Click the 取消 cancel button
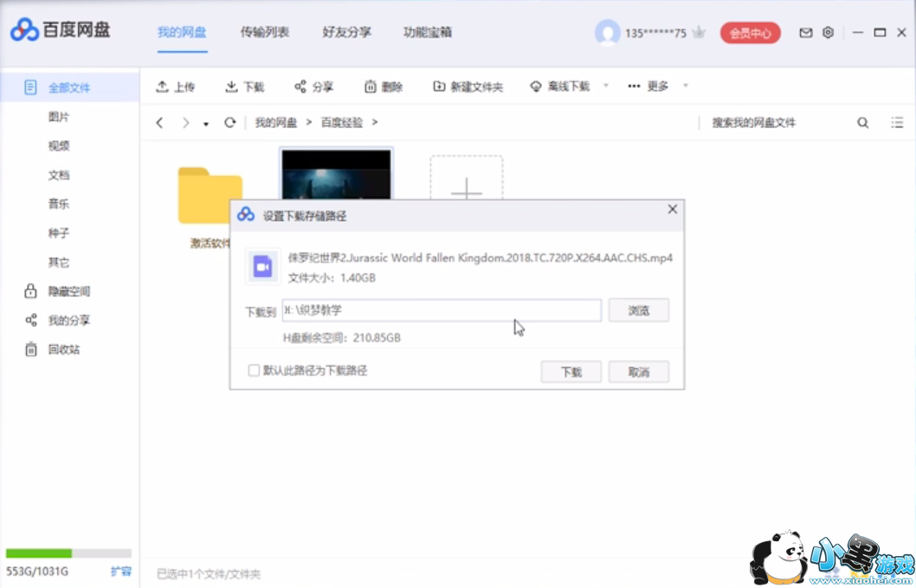Screen dimensions: 916x588 638,372
